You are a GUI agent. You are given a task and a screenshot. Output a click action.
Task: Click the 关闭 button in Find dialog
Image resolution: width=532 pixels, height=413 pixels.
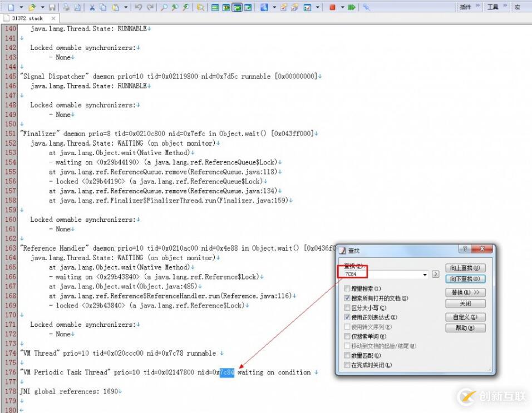click(x=465, y=303)
